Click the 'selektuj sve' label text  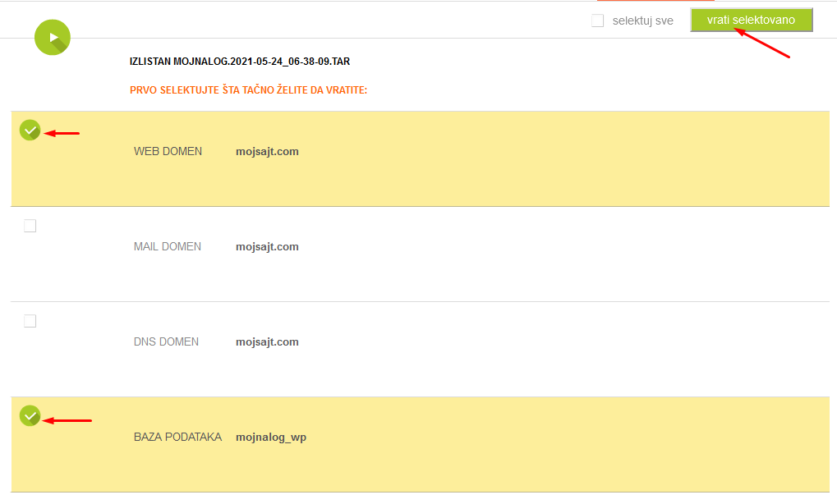[x=642, y=21]
